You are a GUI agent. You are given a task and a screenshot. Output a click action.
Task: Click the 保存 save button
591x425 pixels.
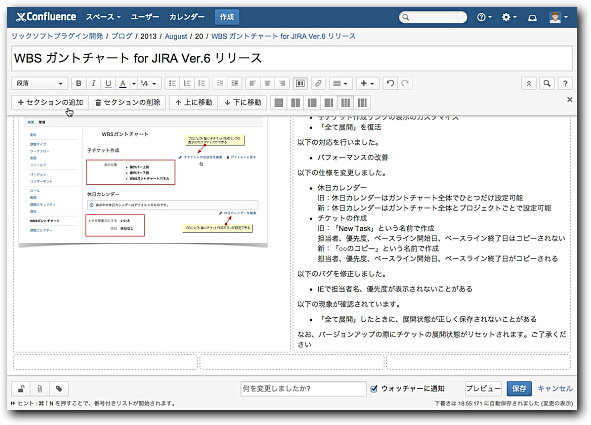pyautogui.click(x=519, y=388)
